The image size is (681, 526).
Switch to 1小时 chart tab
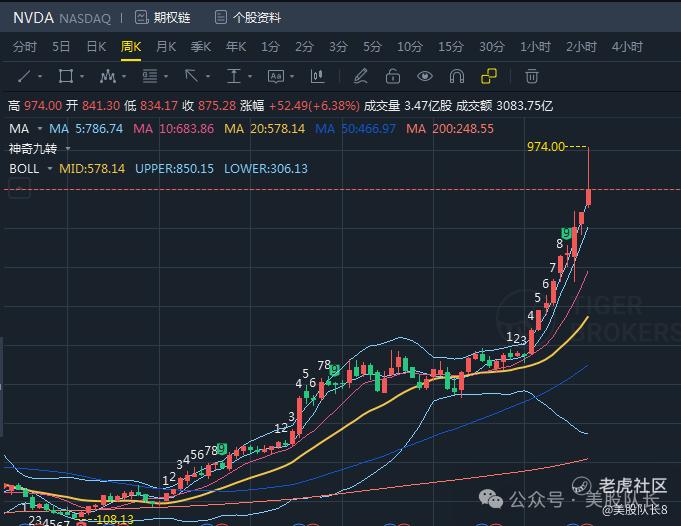536,46
